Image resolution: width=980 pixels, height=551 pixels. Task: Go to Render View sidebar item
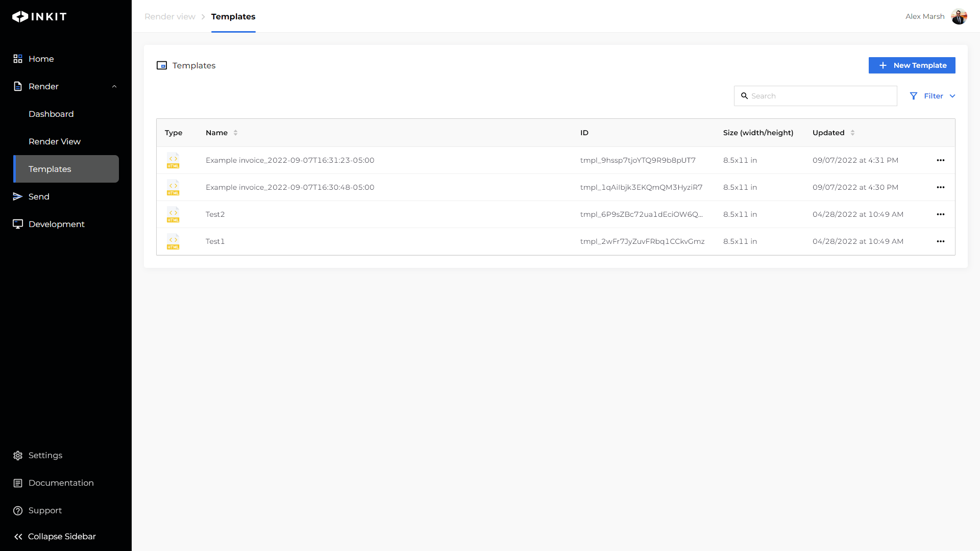55,141
